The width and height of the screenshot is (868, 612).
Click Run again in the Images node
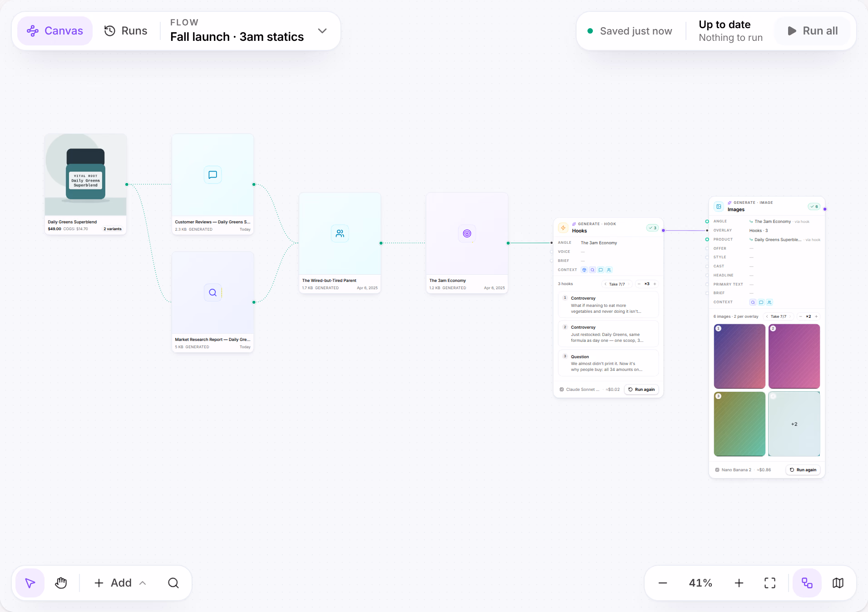[x=803, y=470]
